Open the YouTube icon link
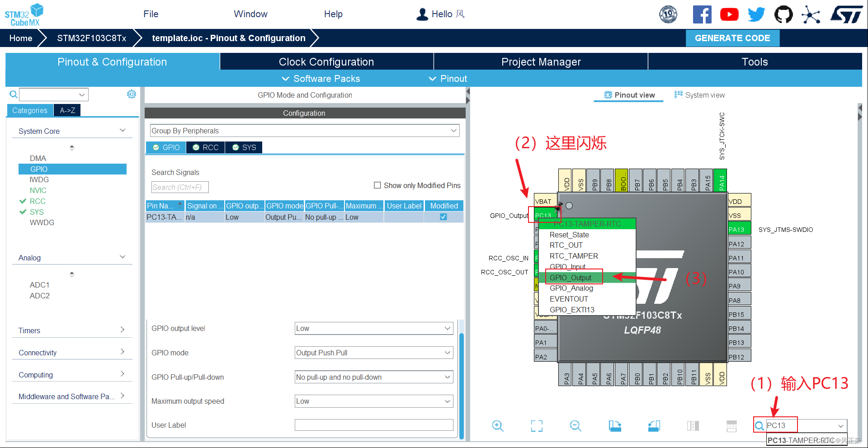The image size is (868, 448). (729, 14)
